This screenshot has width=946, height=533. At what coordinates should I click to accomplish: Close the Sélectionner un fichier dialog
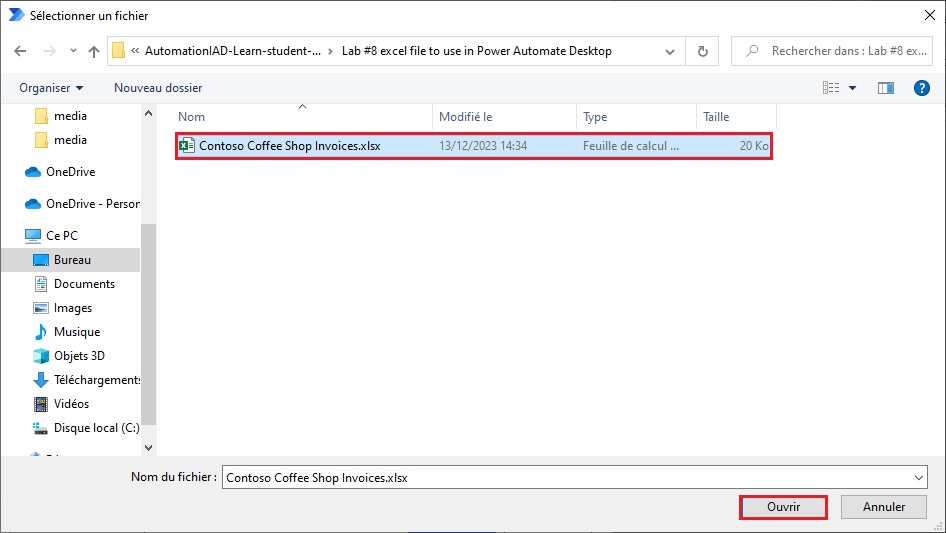click(x=930, y=15)
